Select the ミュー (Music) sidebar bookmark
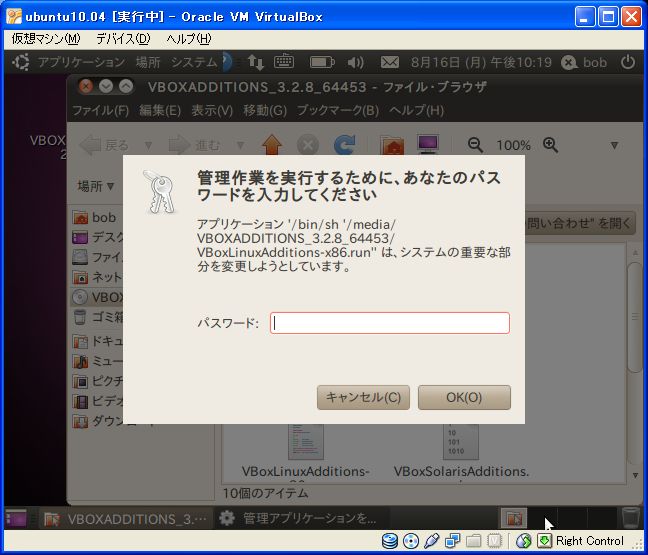Image resolution: width=648 pixels, height=555 pixels. click(x=98, y=361)
